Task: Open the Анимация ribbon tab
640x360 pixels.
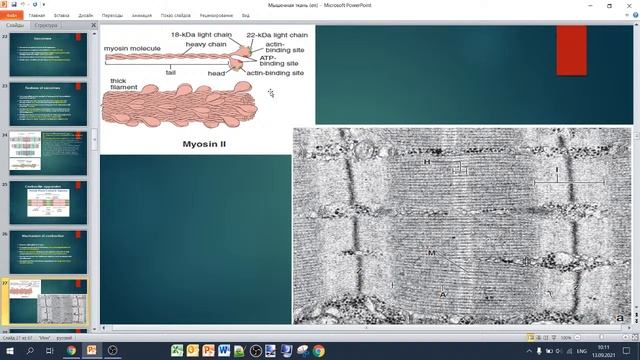Action: tap(142, 15)
